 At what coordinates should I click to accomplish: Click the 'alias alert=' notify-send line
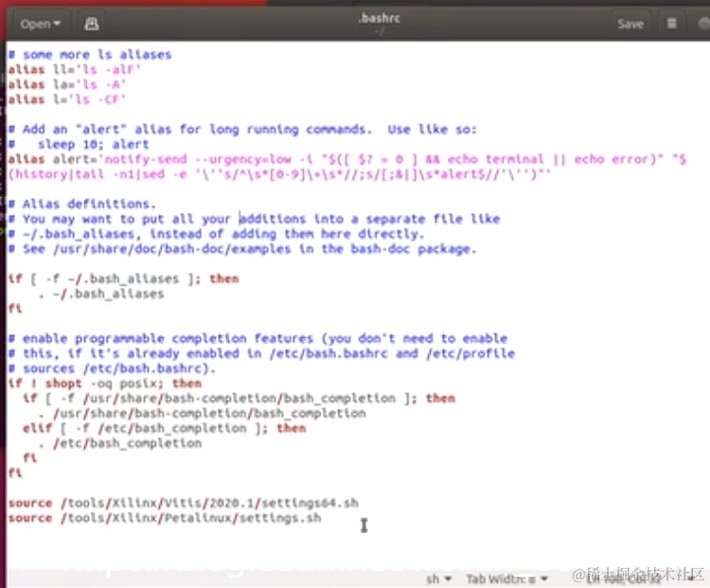(347, 159)
